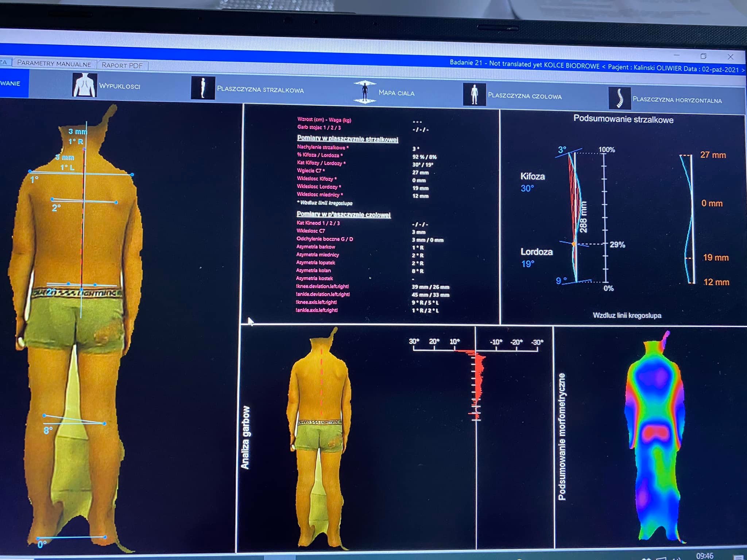Click the Mapa ciala text label
747x560 pixels.
(x=396, y=93)
